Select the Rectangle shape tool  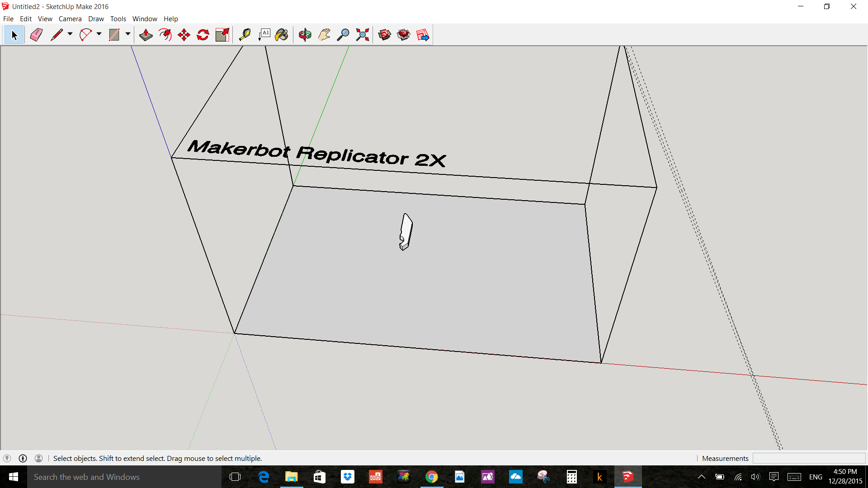click(x=114, y=35)
